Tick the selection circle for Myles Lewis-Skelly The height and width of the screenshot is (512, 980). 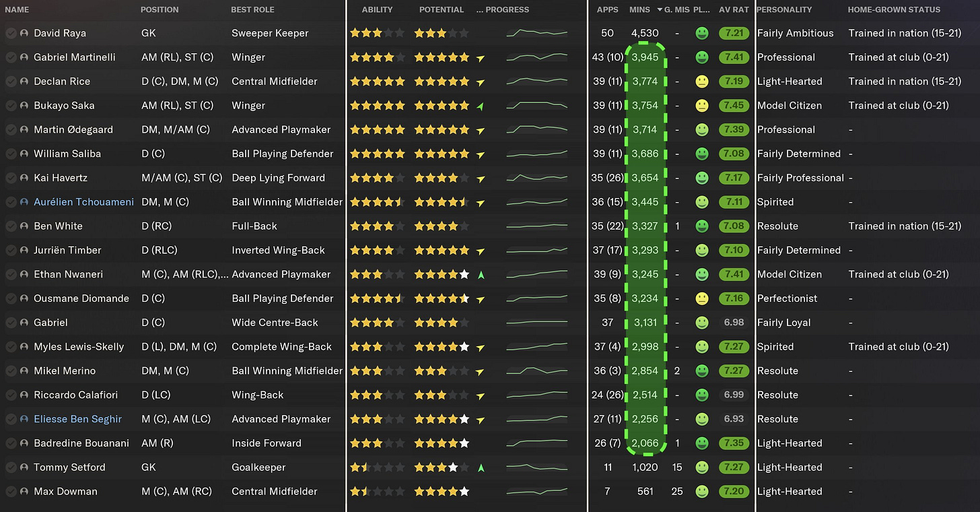(11, 347)
